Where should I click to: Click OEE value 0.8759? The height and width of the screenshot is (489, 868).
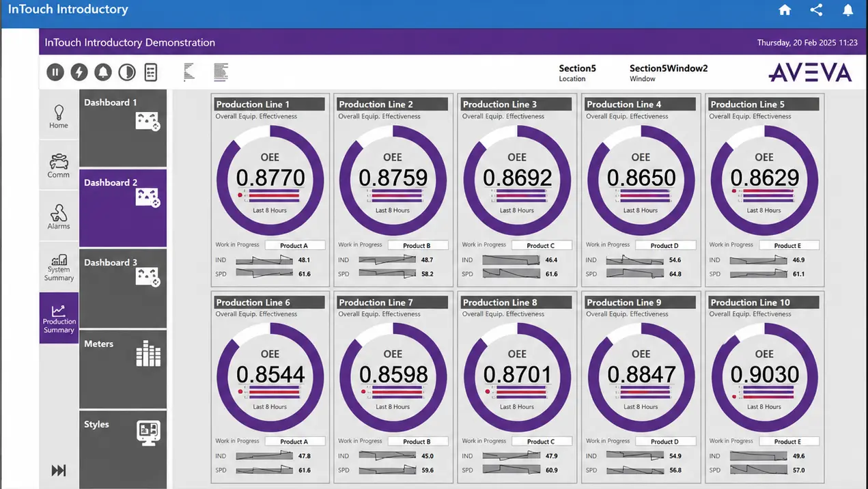[x=393, y=178]
